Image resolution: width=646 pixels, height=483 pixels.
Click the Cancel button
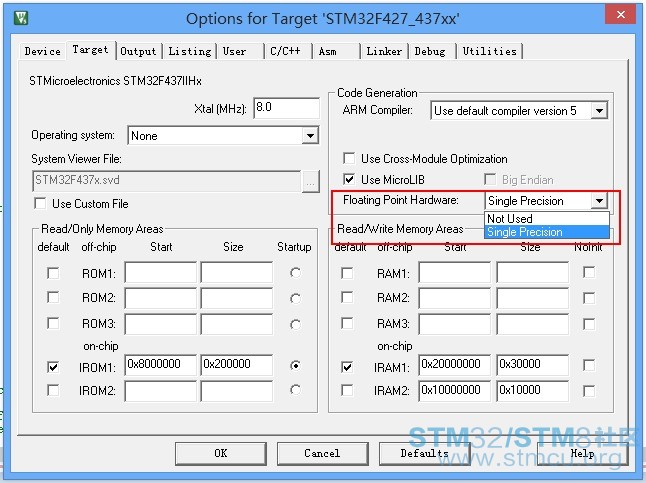coord(323,453)
